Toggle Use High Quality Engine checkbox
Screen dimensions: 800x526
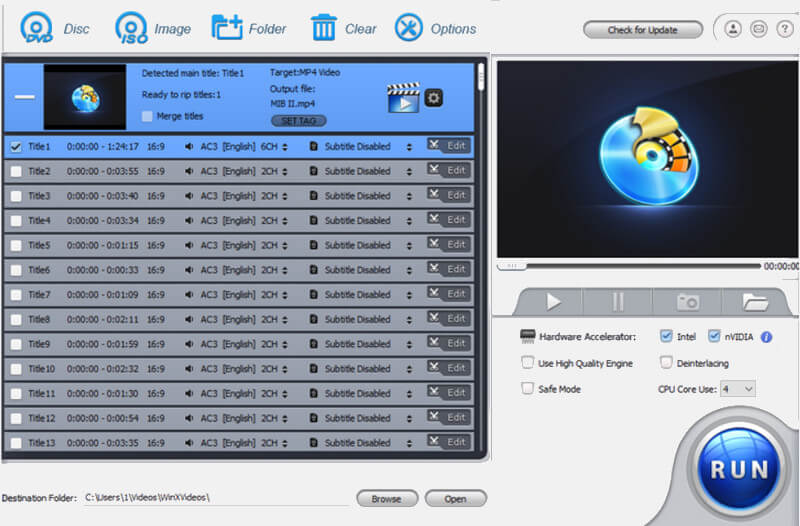[527, 363]
